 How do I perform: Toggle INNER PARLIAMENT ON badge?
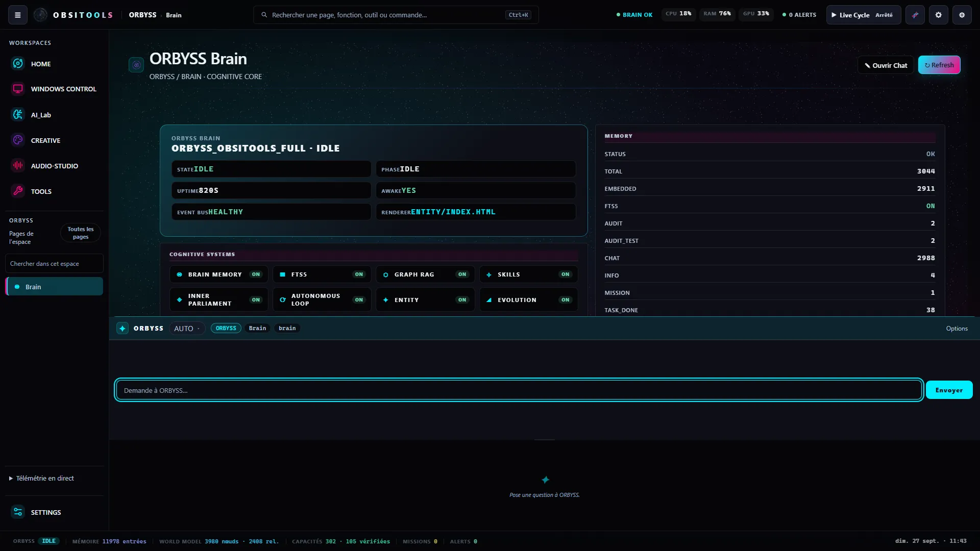(256, 300)
